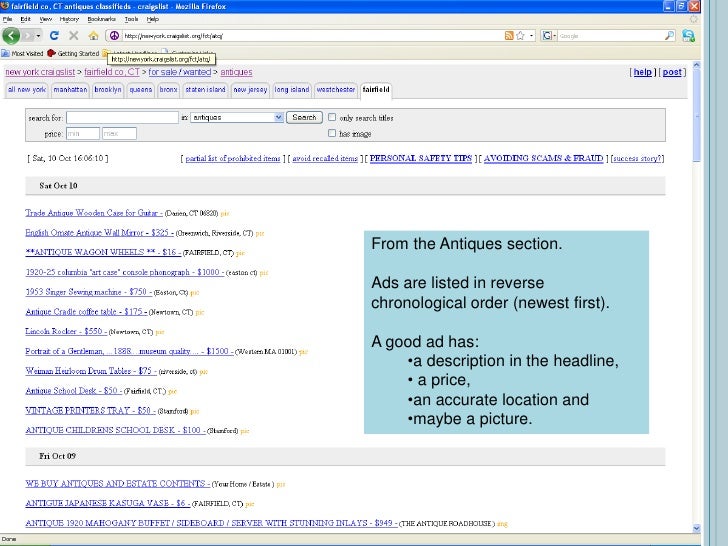Open ANTIQUE JAPANESE KASUGA VASE listing
The height and width of the screenshot is (546, 728).
pyautogui.click(x=108, y=503)
